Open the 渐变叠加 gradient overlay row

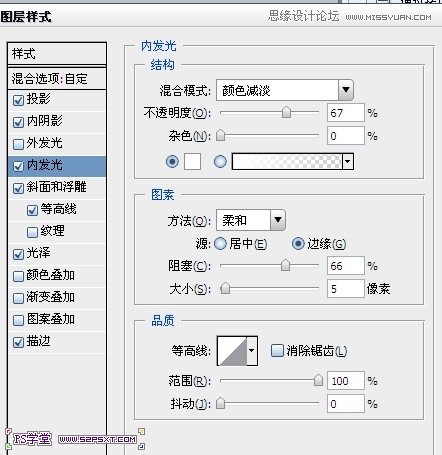[57, 298]
